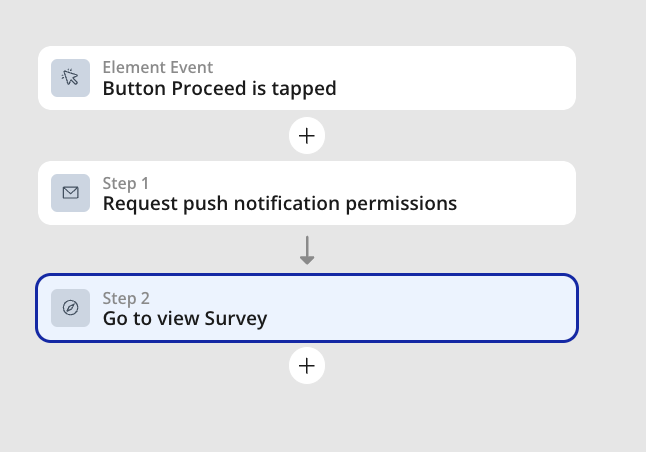
Task: Click blank right area of the Element Event card
Action: (453, 78)
